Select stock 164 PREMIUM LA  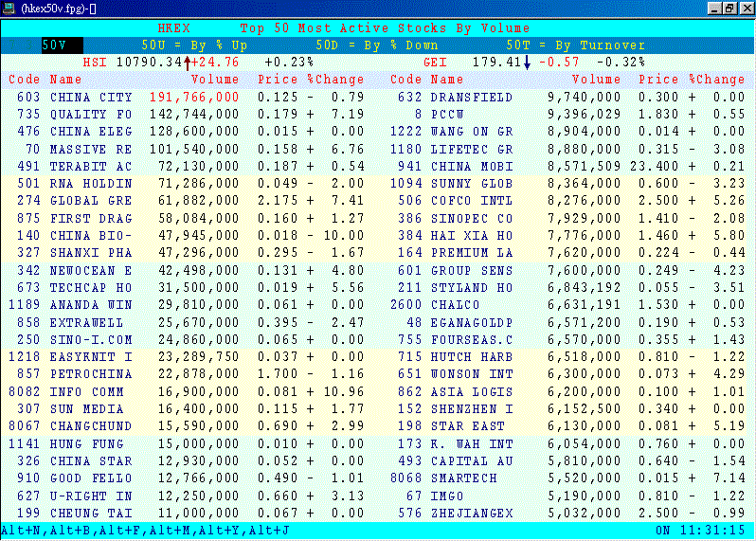tap(567, 253)
